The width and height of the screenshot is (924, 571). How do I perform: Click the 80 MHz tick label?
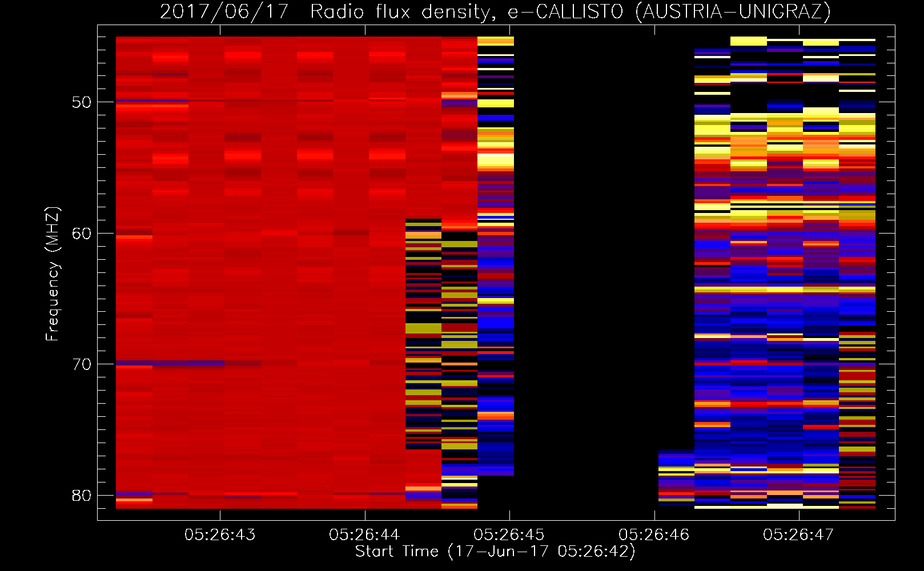pos(82,496)
